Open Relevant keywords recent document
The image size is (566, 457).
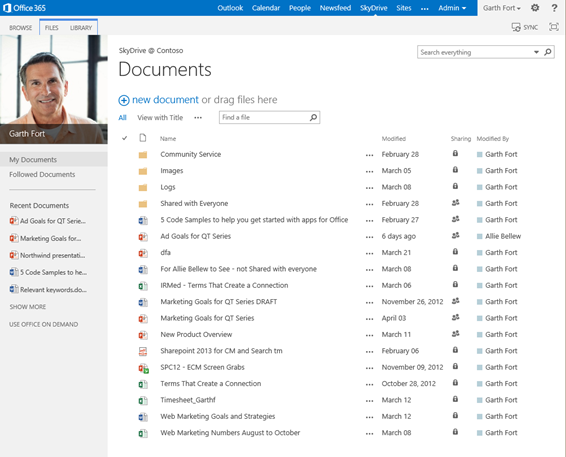(x=53, y=290)
